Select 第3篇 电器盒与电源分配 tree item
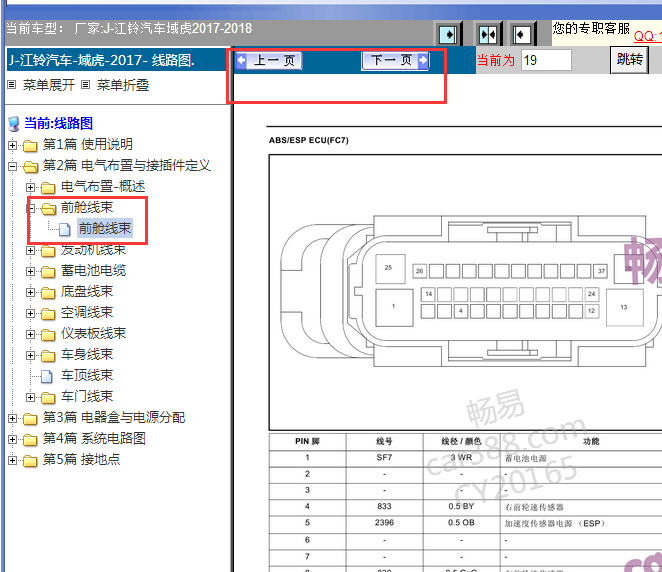The height and width of the screenshot is (572, 662). [x=114, y=417]
